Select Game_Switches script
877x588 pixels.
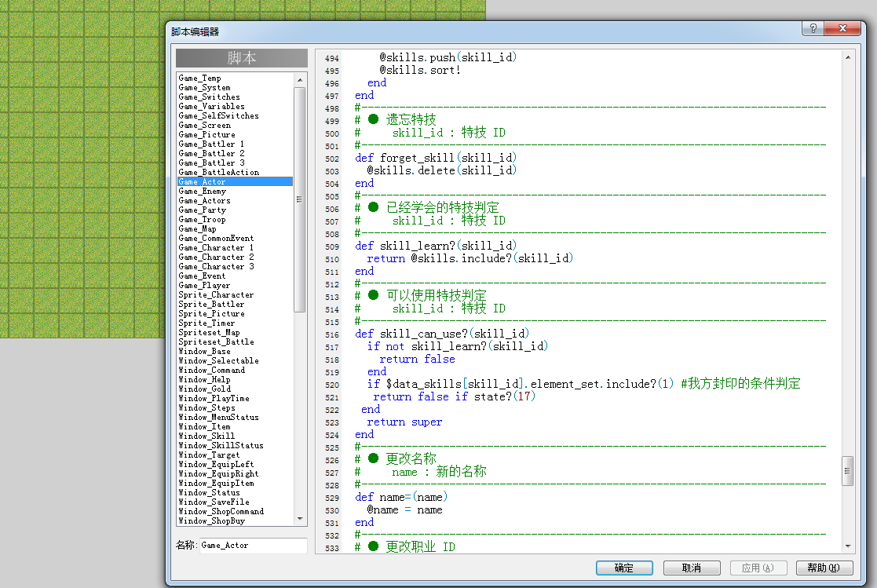235,97
